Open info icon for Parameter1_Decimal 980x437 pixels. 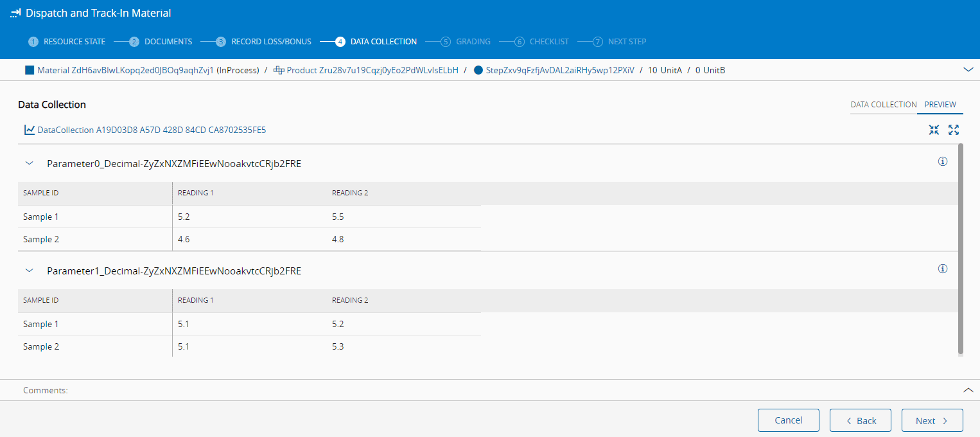point(943,269)
